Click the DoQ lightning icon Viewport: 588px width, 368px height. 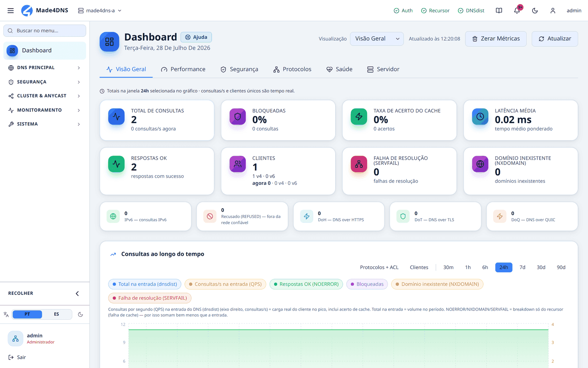coord(500,216)
